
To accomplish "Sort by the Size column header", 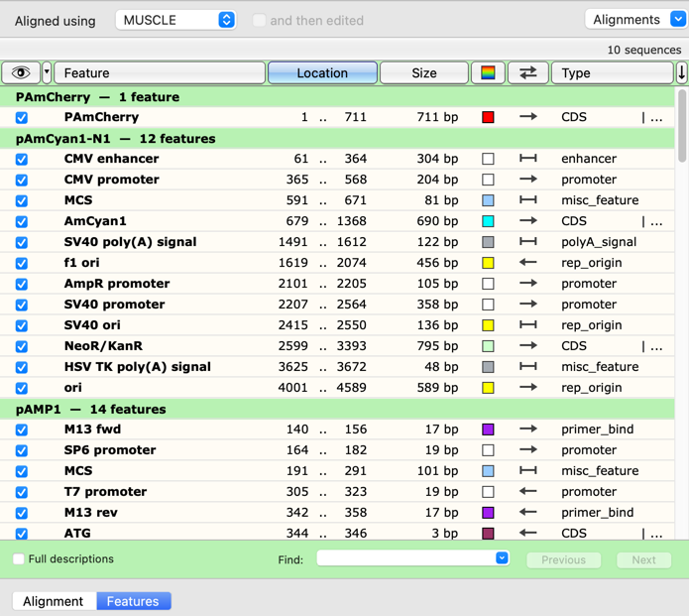I will click(x=424, y=72).
